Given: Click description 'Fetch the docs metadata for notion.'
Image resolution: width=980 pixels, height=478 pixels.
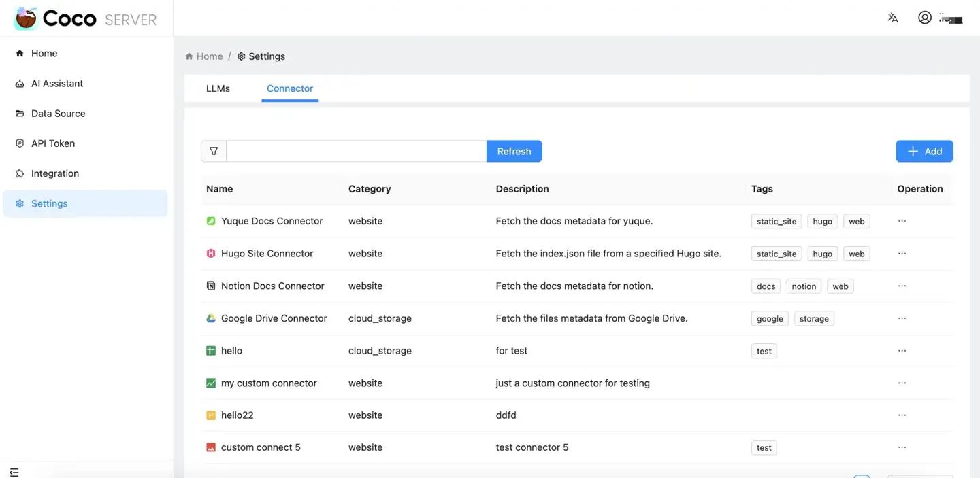Looking at the screenshot, I should coord(574,286).
